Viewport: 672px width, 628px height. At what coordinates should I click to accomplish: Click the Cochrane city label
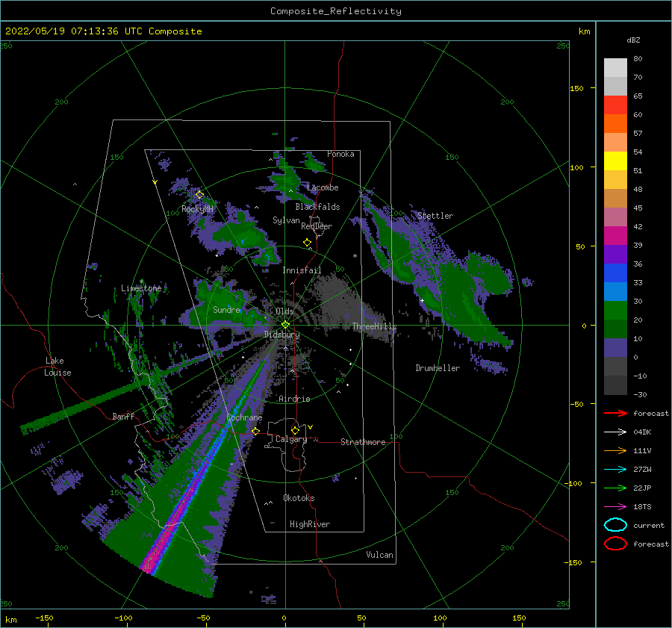pyautogui.click(x=244, y=417)
